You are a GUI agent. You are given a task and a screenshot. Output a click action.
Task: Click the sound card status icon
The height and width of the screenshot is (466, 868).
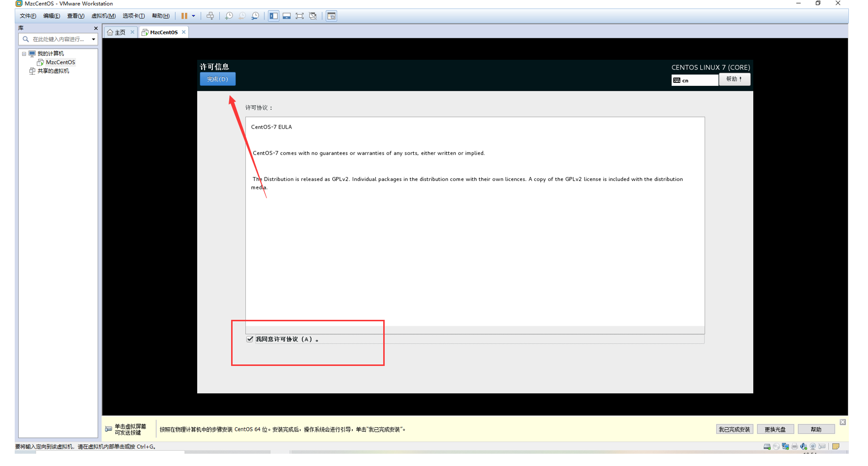tap(803, 446)
